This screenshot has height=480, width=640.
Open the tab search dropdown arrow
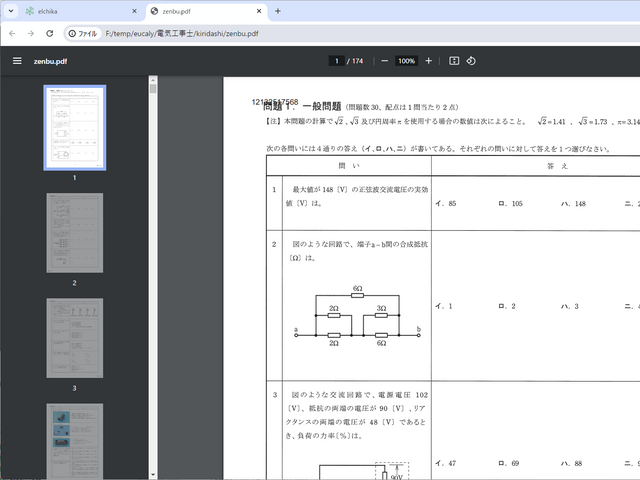point(11,11)
